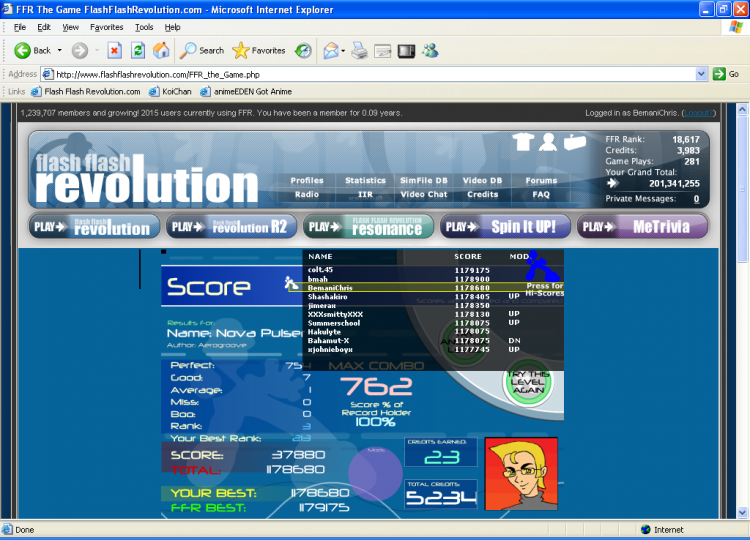750x540 pixels.
Task: Open the Mail toolbar icon
Action: [328, 50]
